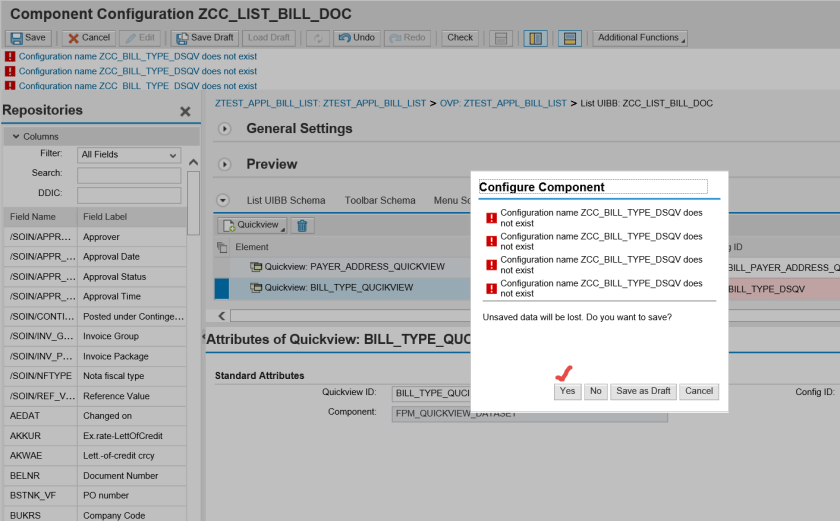This screenshot has height=521, width=840.
Task: Open the Additional Functions menu
Action: 640,38
